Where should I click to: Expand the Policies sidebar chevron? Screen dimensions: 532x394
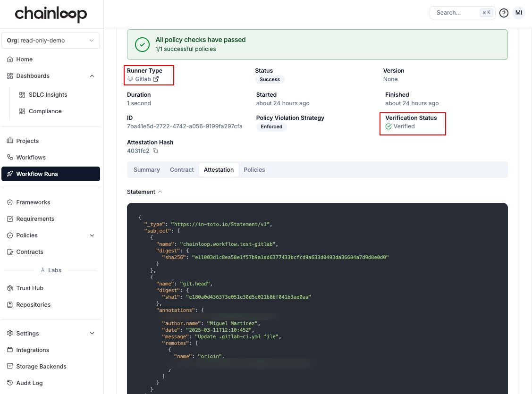coord(92,235)
